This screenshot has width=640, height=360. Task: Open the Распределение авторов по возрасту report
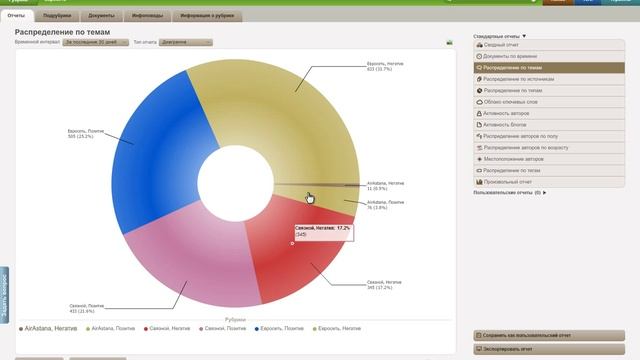pyautogui.click(x=549, y=148)
